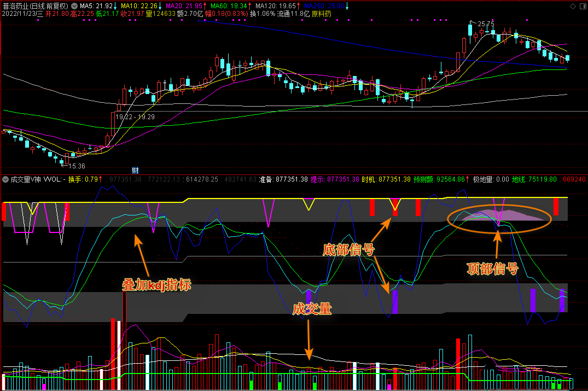Click the 25.75 high price marker
The image size is (588, 391).
pos(486,24)
